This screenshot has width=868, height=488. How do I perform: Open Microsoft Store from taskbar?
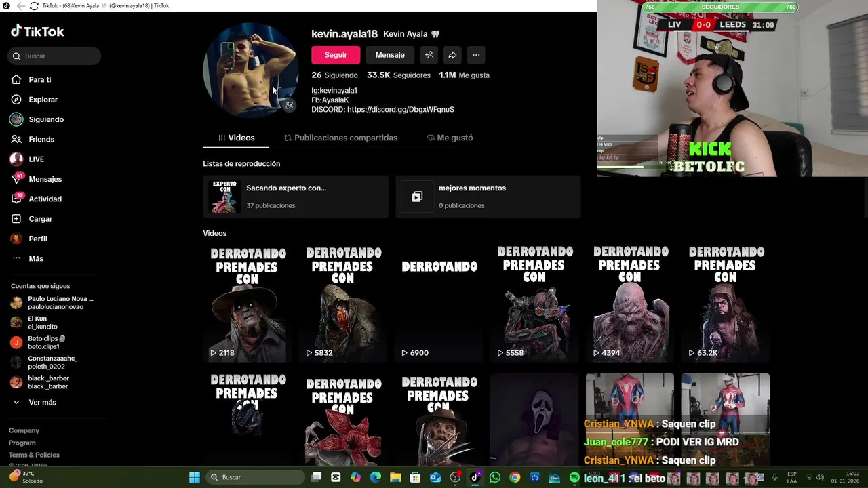(x=415, y=477)
